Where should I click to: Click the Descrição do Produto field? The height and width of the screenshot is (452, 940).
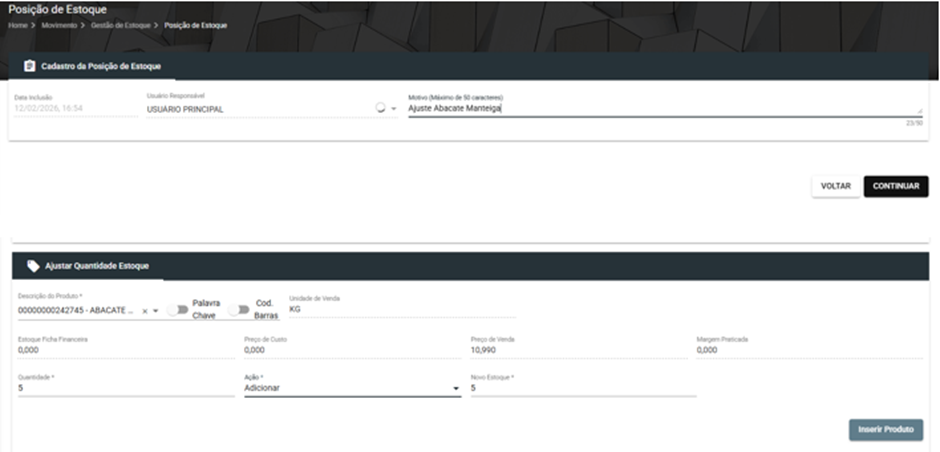pos(78,311)
